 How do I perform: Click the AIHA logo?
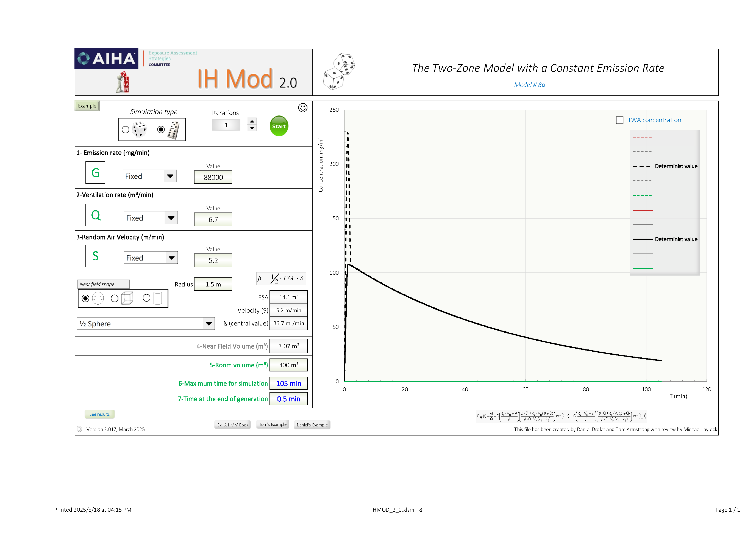point(106,59)
